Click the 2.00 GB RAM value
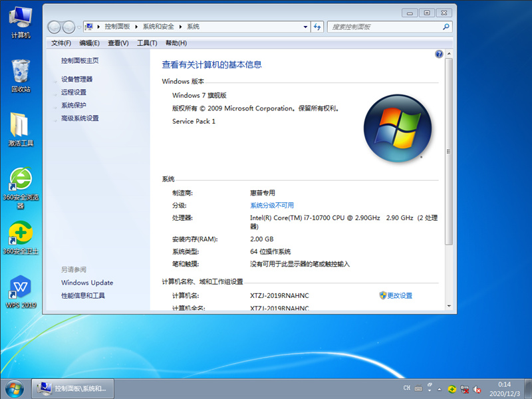The image size is (532, 399). (x=261, y=239)
